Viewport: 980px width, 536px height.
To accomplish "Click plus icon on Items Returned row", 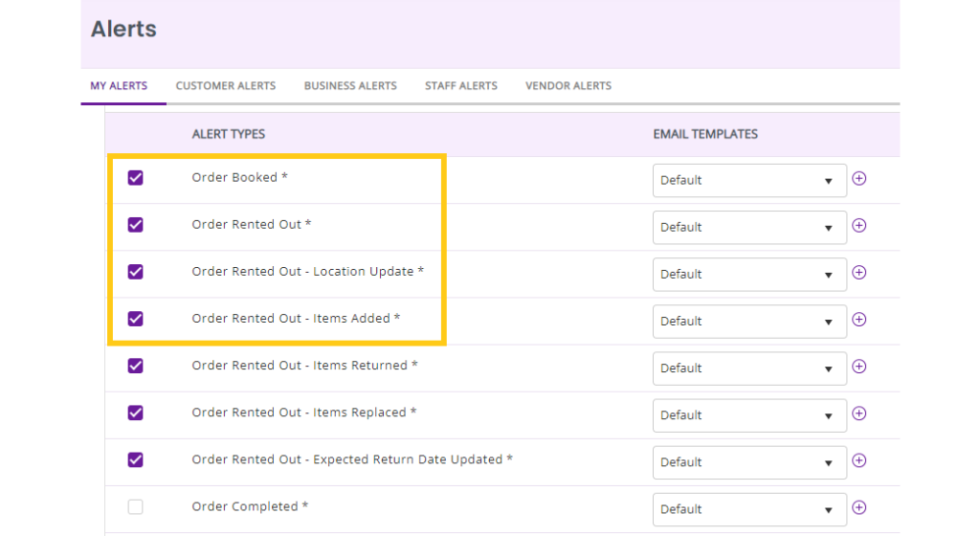I will click(858, 367).
